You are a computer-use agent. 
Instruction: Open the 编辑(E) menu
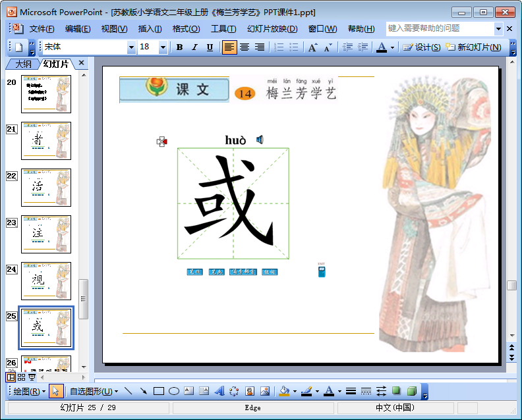78,29
